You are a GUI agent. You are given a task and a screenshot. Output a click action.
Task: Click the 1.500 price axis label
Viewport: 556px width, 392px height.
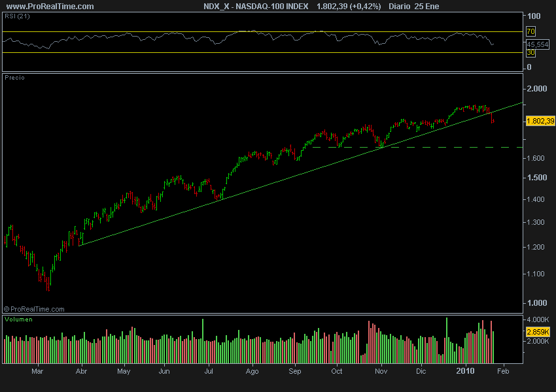(537, 178)
